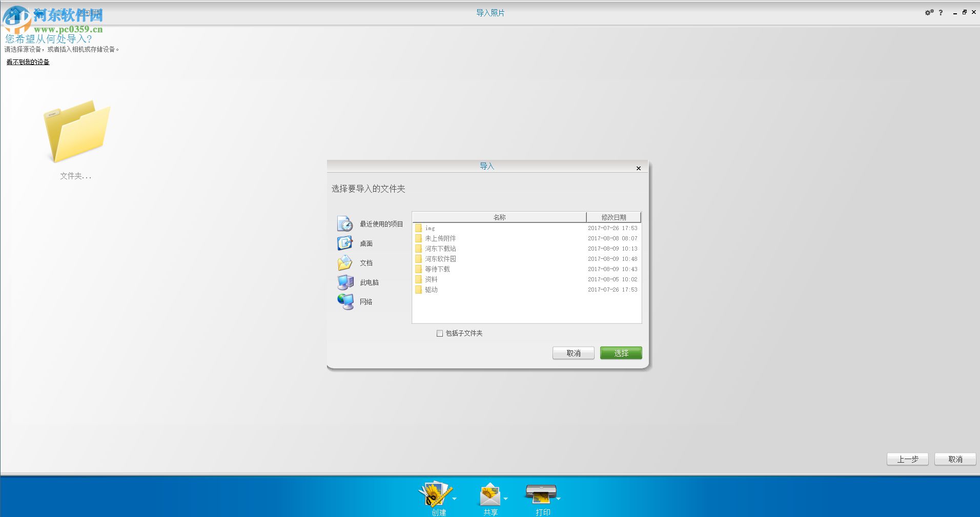Minimize the import photos window
Viewport: 980px width, 517px height.
coord(955,13)
